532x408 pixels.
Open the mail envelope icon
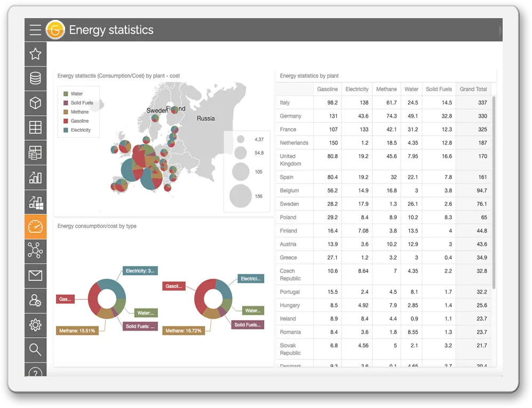(x=35, y=276)
